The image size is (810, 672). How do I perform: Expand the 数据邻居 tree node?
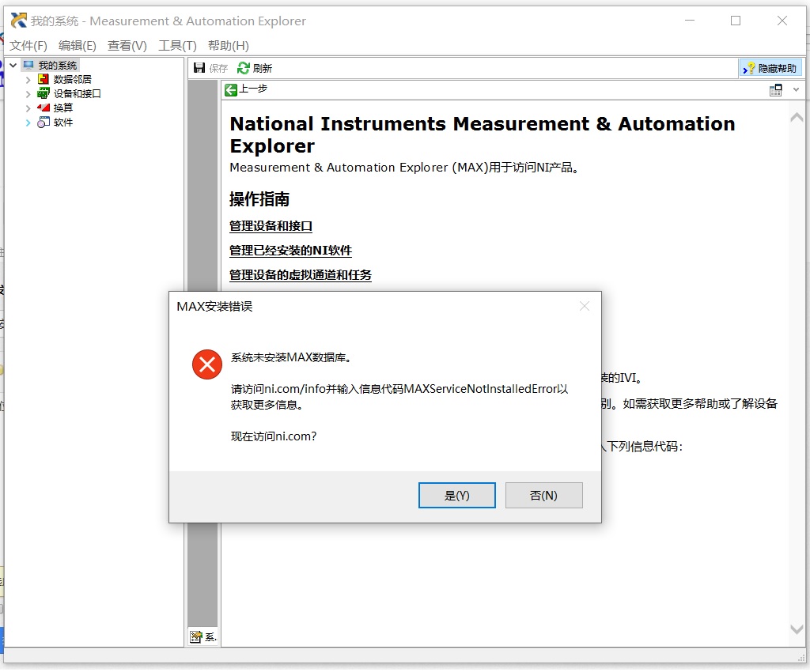click(28, 80)
